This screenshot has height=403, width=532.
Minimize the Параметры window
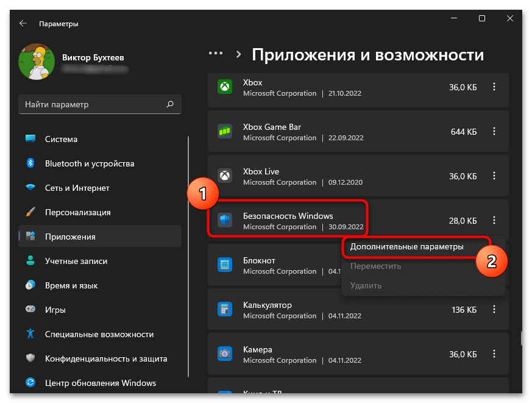coord(453,18)
